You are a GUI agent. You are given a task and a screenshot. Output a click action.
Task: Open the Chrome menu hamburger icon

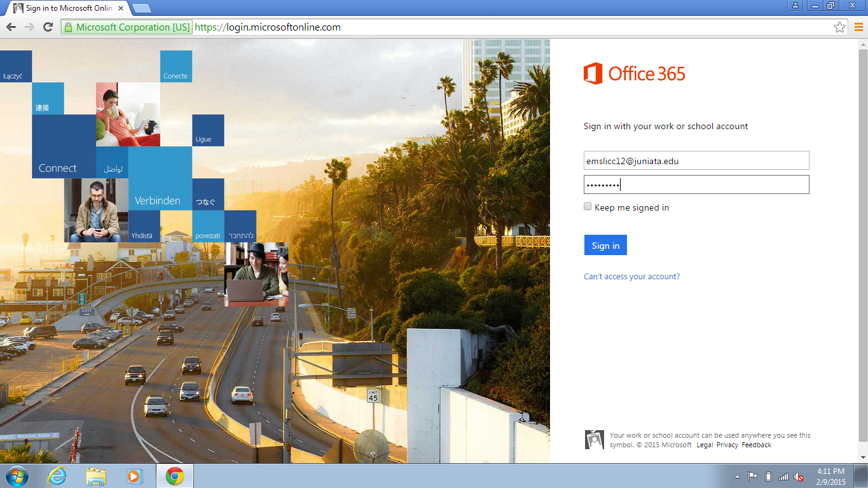(x=858, y=27)
